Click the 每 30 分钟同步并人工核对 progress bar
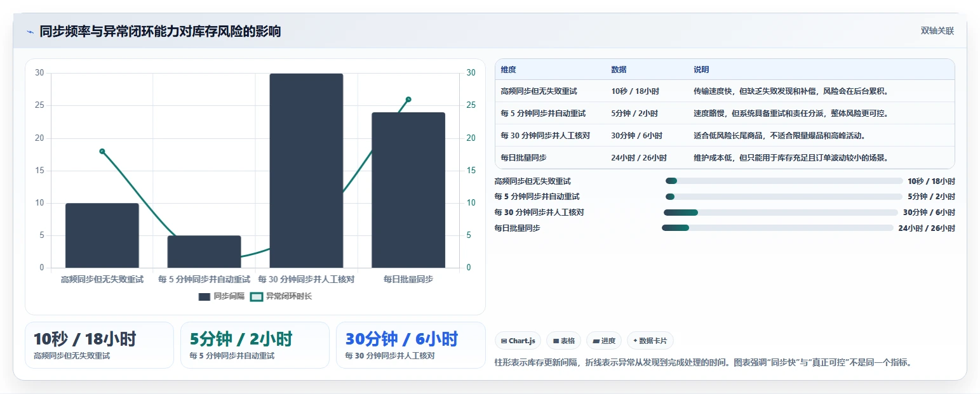980x394 pixels. 781,213
